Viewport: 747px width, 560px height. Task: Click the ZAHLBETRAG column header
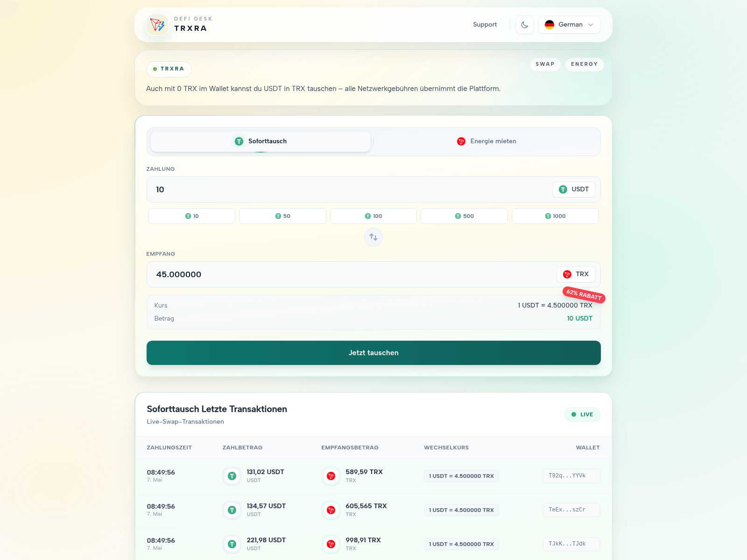[242, 448]
